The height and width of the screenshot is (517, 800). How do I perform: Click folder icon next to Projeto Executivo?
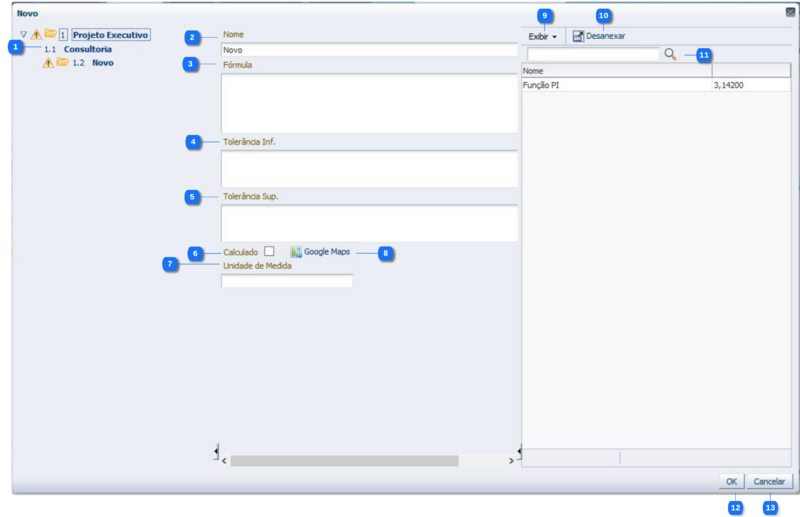[50, 34]
